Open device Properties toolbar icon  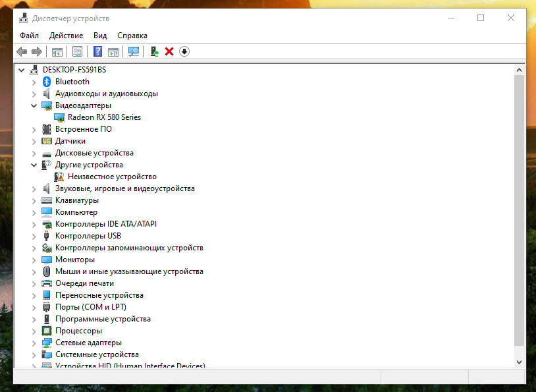click(77, 51)
